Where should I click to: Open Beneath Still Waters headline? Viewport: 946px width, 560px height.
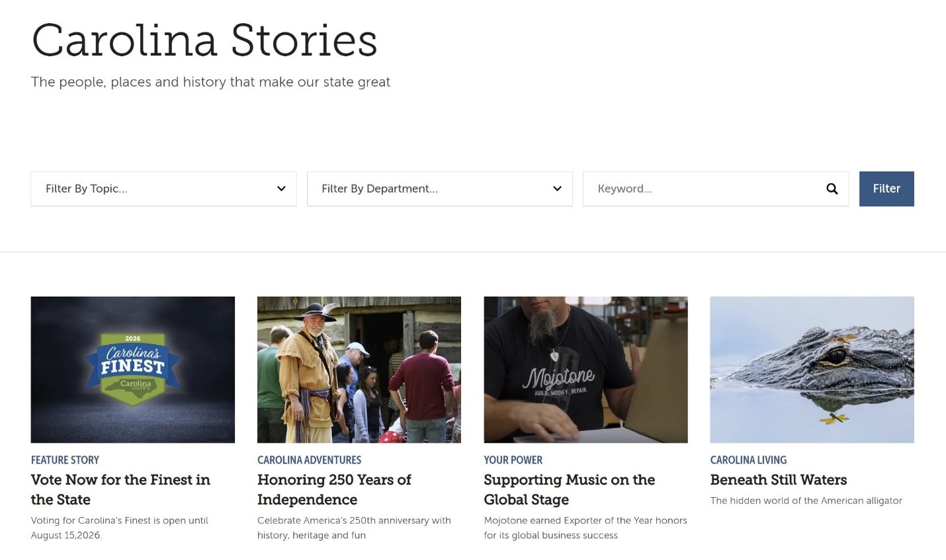(x=779, y=480)
